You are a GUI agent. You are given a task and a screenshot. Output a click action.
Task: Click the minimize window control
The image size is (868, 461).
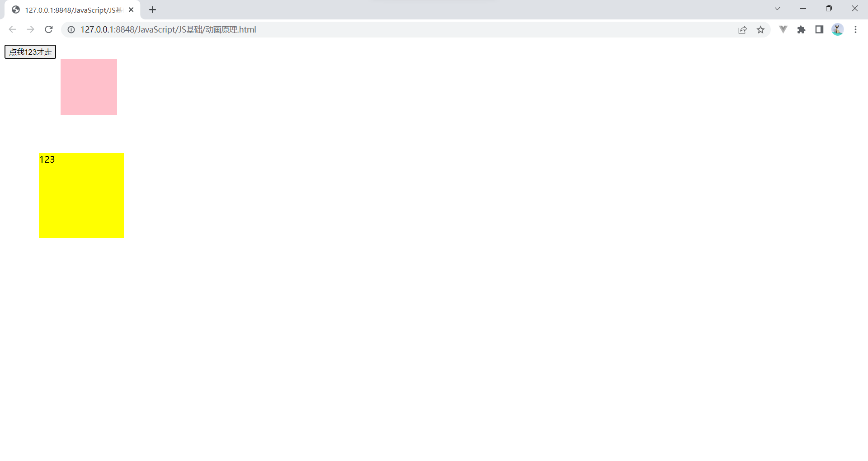pos(803,8)
